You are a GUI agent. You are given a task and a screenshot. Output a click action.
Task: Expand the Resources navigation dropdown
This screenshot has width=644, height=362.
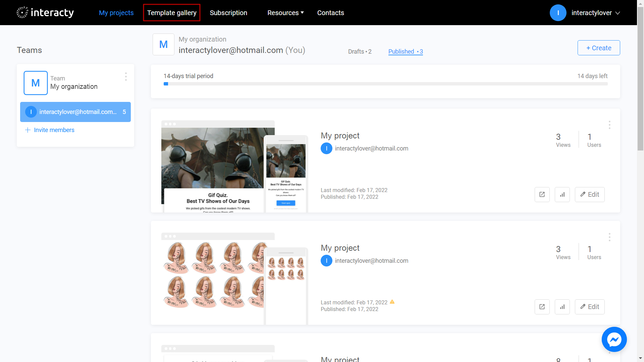(x=285, y=12)
